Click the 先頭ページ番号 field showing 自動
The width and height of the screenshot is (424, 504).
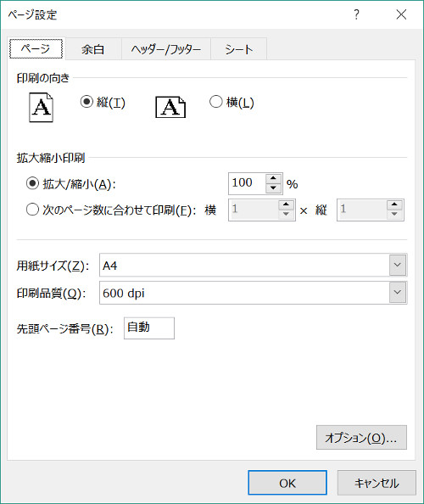coord(149,328)
